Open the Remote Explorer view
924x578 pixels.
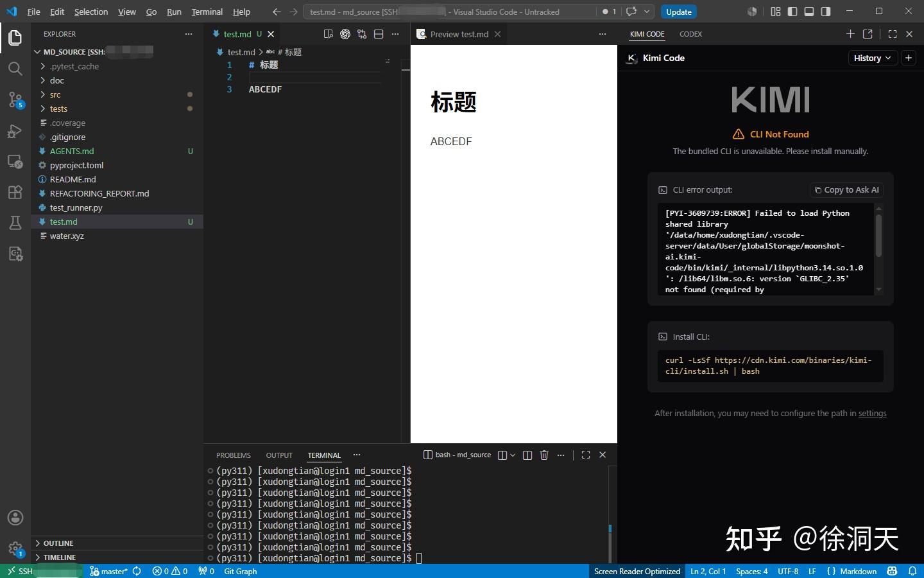coord(15,161)
